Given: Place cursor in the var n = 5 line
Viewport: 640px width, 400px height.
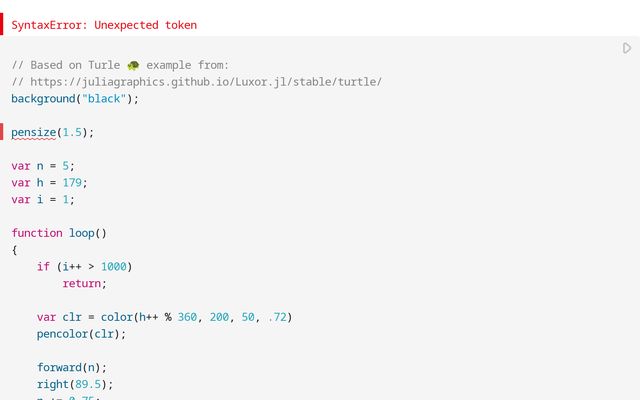Looking at the screenshot, I should (x=42, y=166).
